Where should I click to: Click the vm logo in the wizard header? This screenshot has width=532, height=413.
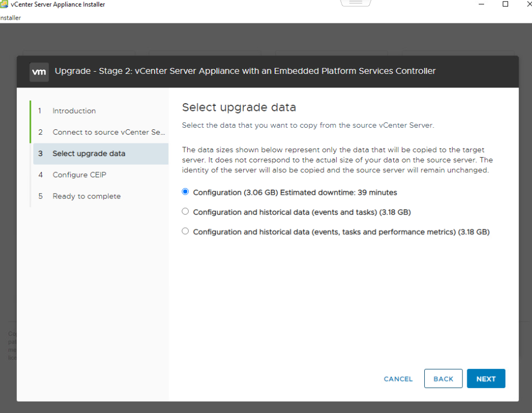pos(39,72)
